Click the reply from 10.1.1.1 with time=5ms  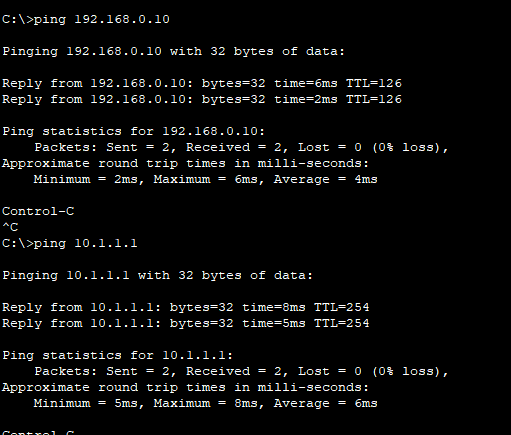tap(186, 323)
